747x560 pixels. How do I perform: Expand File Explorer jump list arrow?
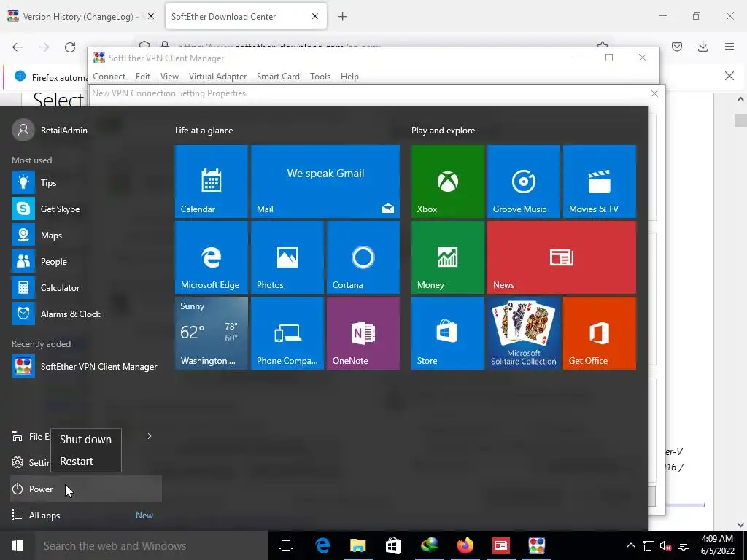point(149,436)
